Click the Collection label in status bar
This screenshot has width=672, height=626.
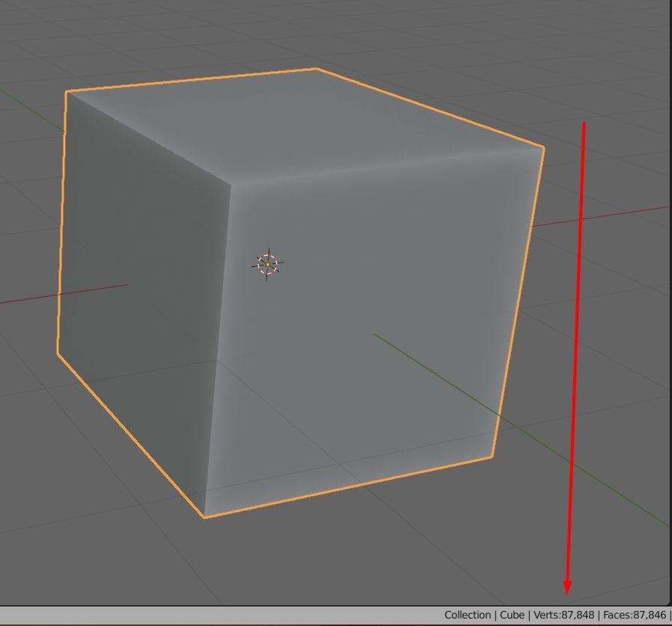[x=467, y=615]
